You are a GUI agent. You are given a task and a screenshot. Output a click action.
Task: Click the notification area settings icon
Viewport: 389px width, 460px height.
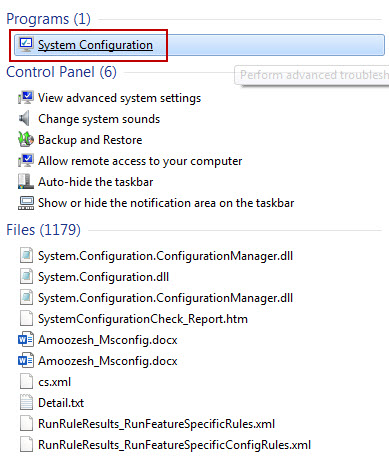pyautogui.click(x=26, y=203)
